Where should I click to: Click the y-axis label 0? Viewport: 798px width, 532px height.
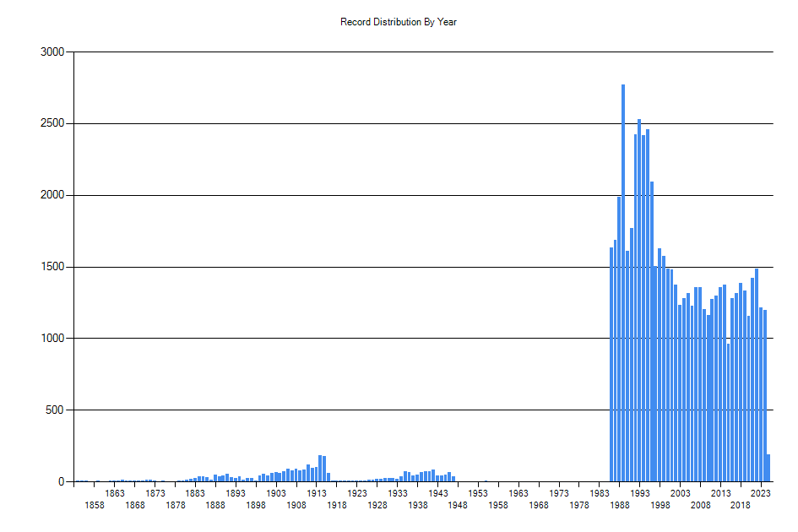[x=62, y=481]
